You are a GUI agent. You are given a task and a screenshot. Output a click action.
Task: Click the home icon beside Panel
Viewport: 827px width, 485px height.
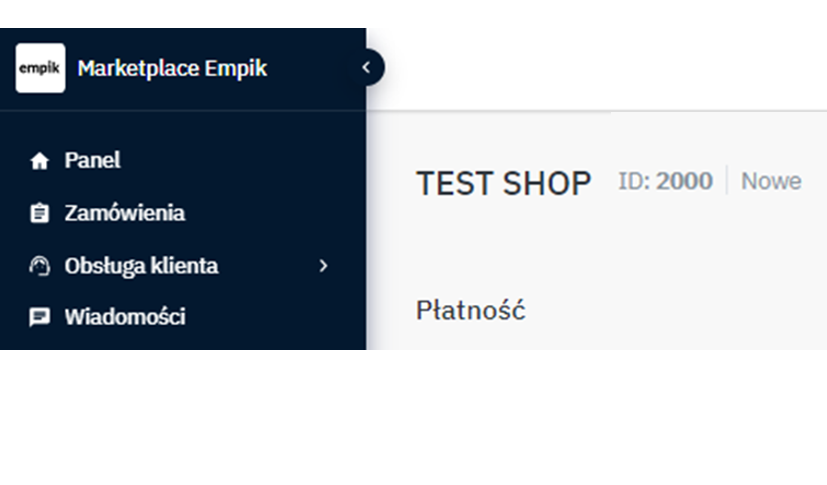click(x=40, y=161)
